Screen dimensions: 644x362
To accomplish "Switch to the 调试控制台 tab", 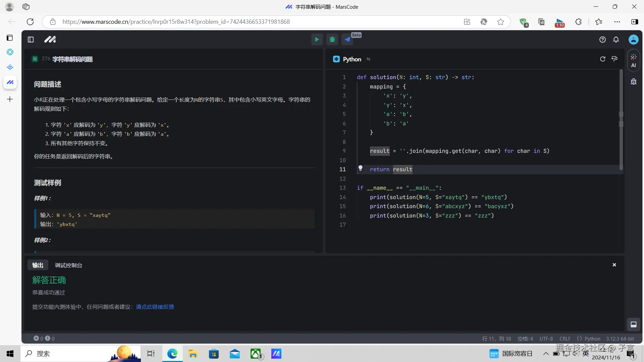I will click(x=68, y=265).
